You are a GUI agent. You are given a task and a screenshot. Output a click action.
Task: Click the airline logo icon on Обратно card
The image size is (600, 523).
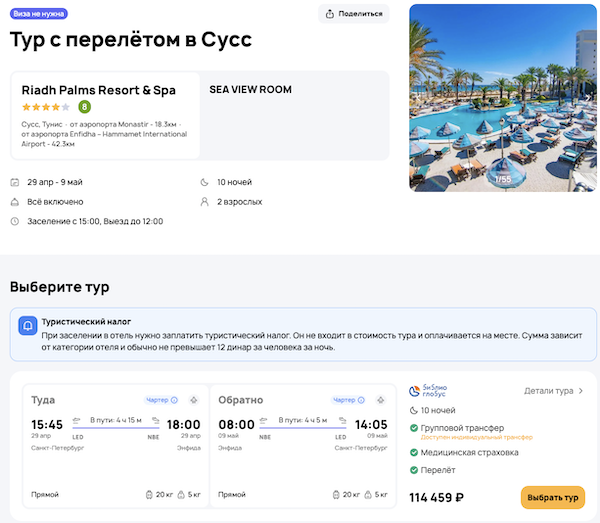[381, 399]
